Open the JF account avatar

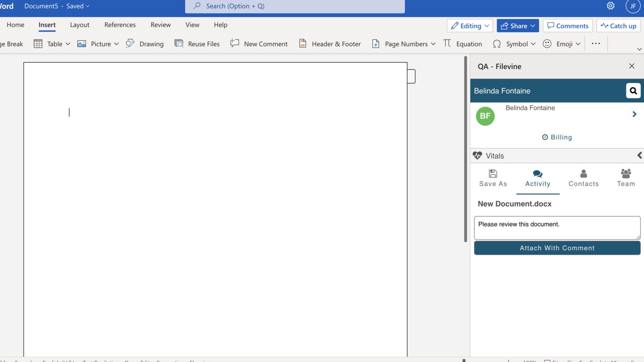click(633, 6)
